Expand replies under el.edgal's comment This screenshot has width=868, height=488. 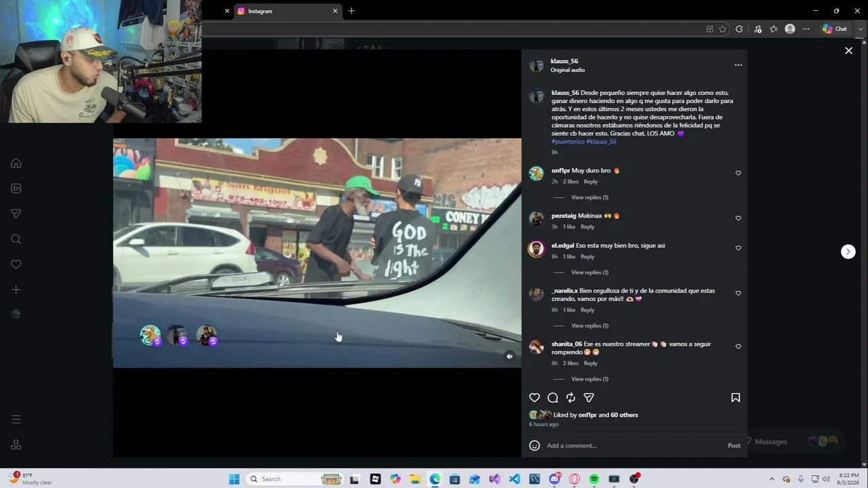[590, 272]
